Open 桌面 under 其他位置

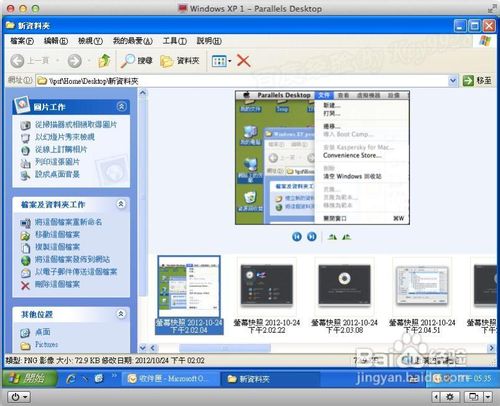click(43, 332)
